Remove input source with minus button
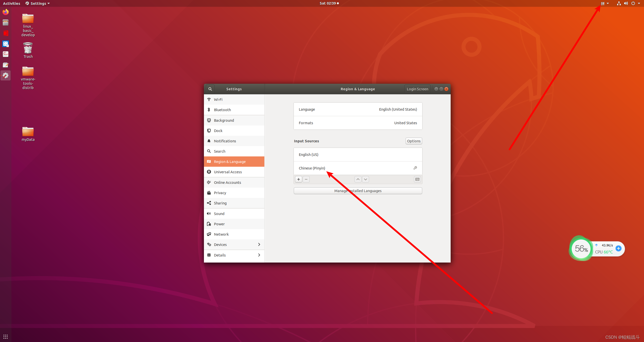Image resolution: width=644 pixels, height=342 pixels. [306, 179]
